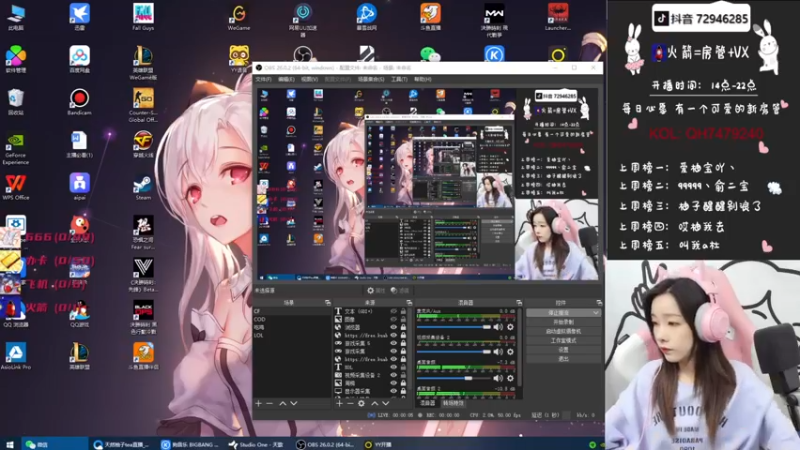800x450 pixels.
Task: Mute the 视频采集设备 2 mixer channel
Action: pyautogui.click(x=498, y=352)
